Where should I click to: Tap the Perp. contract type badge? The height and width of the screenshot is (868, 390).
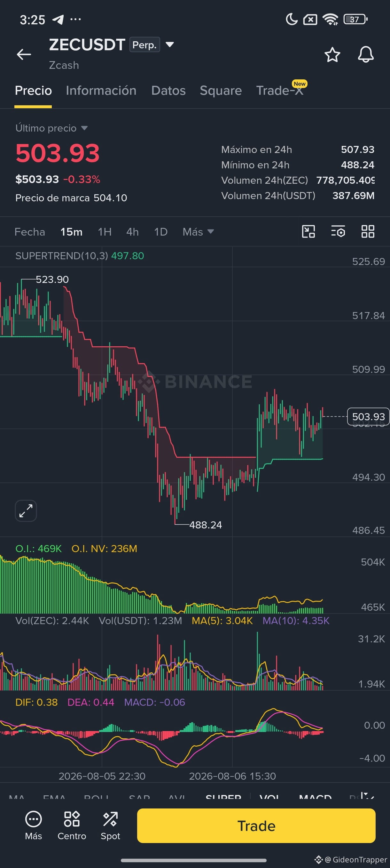[145, 44]
